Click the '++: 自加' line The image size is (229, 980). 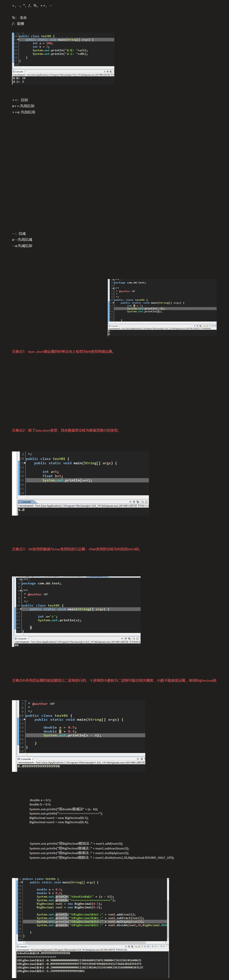[x=20, y=100]
